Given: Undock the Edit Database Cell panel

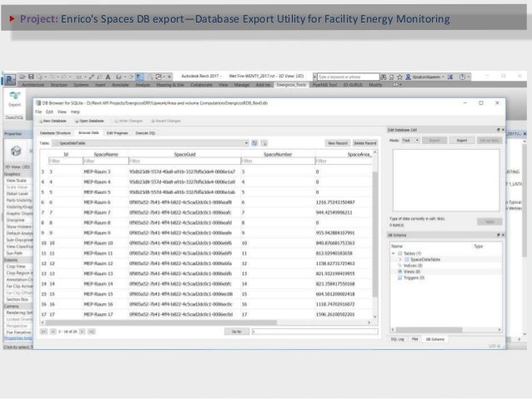Looking at the screenshot, I should coord(498,130).
